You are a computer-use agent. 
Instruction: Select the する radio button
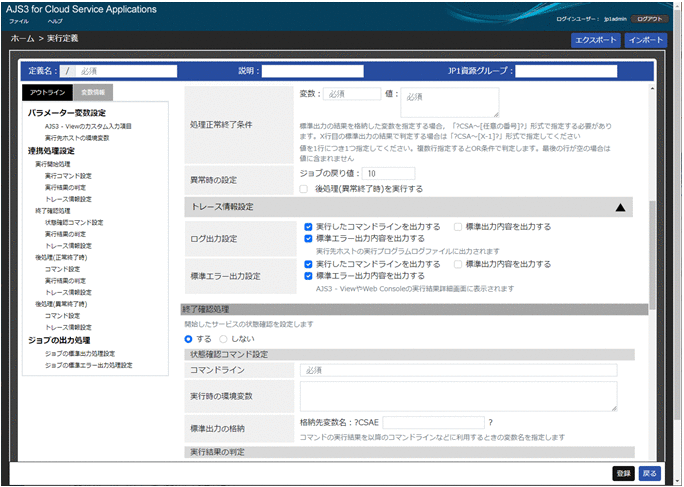point(189,339)
